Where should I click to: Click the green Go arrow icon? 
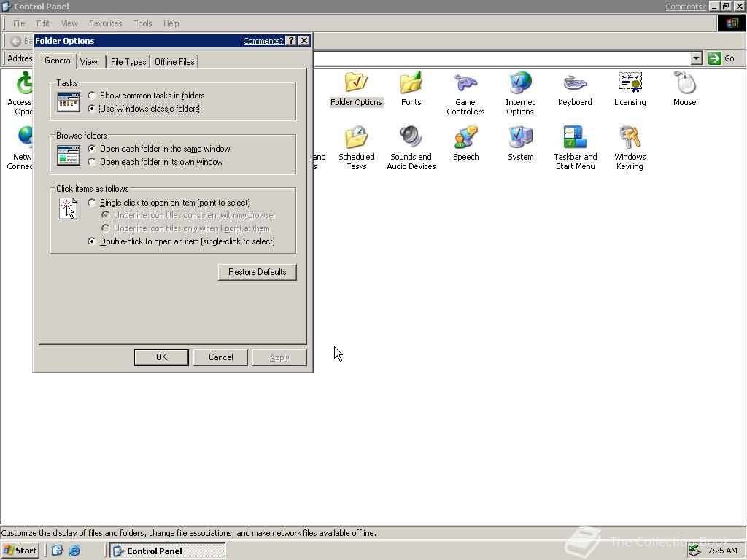coord(715,58)
